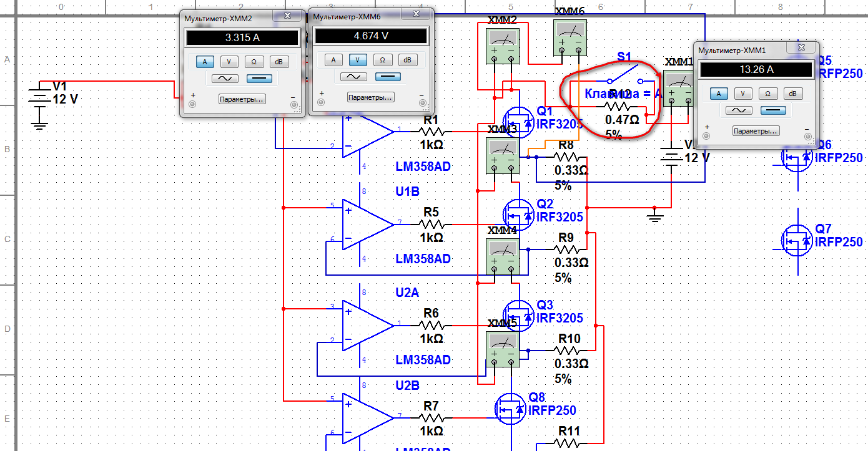This screenshot has width=868, height=451.
Task: Select the Q8 IRFP250 MOSFET symbol
Action: 510,408
